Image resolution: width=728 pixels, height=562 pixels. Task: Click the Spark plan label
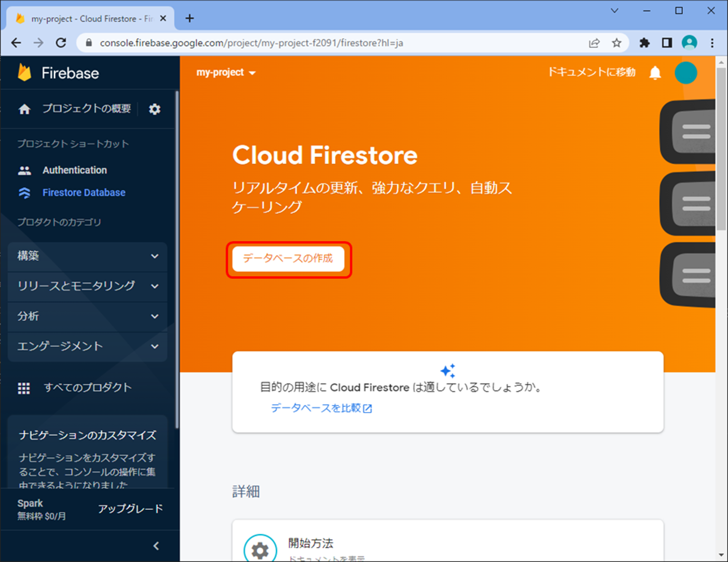coord(30,504)
